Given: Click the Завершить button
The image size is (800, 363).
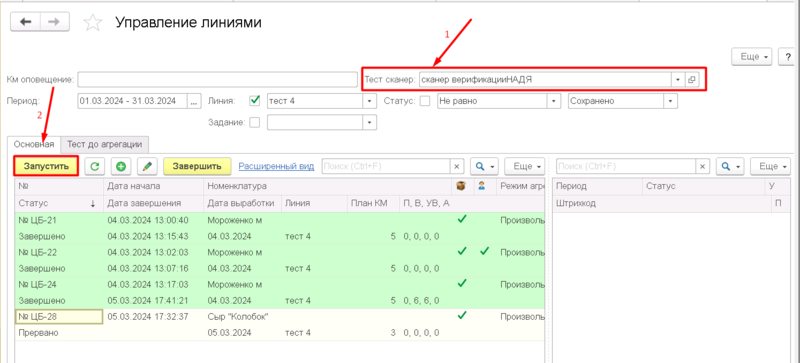Looking at the screenshot, I should coord(197,166).
